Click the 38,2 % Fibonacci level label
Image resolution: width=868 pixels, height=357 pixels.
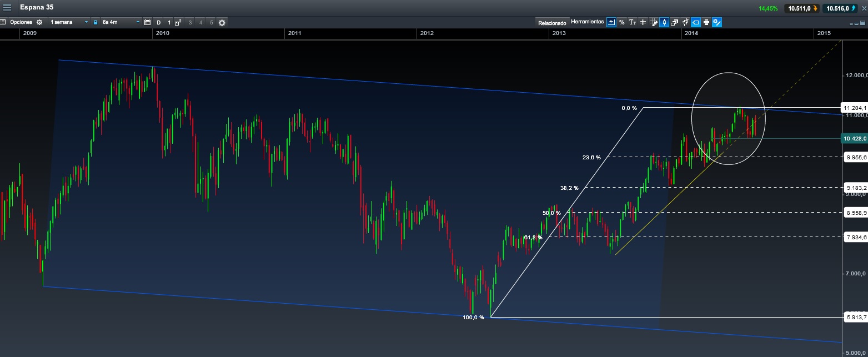pos(569,188)
